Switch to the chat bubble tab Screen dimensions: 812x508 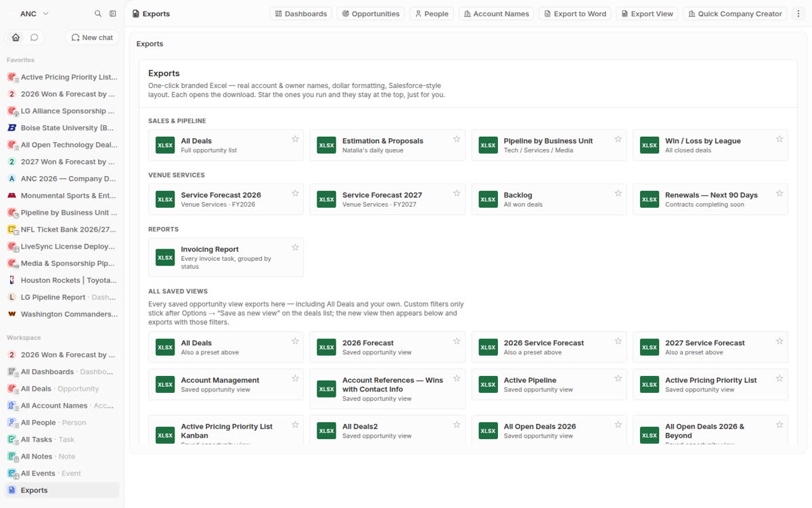[34, 37]
